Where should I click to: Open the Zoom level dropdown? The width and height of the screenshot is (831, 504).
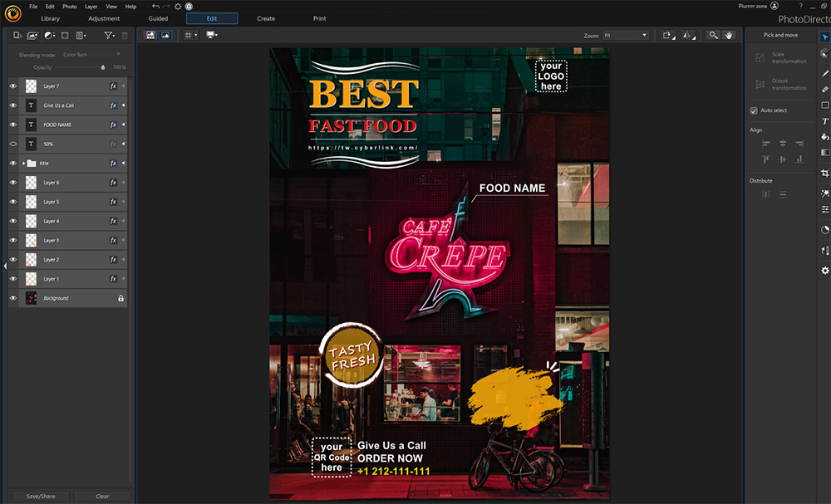(625, 36)
